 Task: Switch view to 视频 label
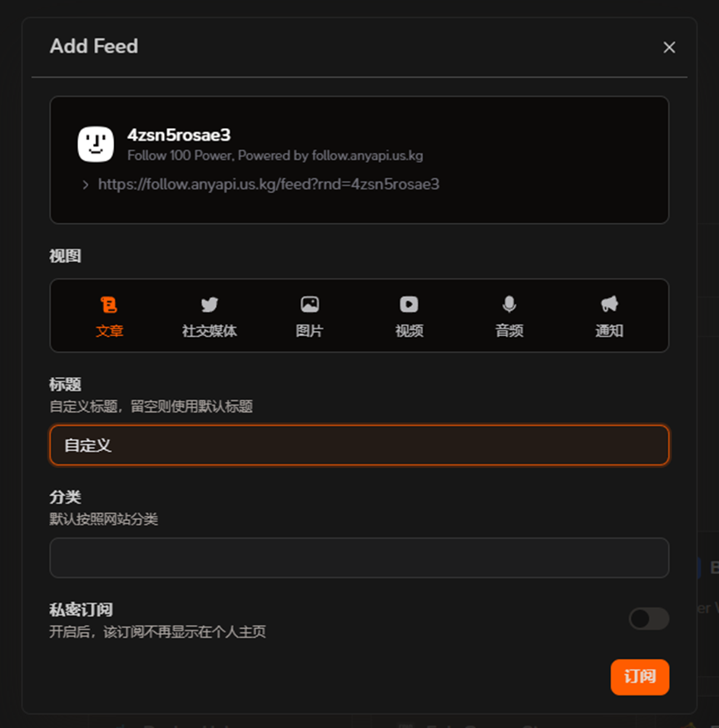point(409,331)
